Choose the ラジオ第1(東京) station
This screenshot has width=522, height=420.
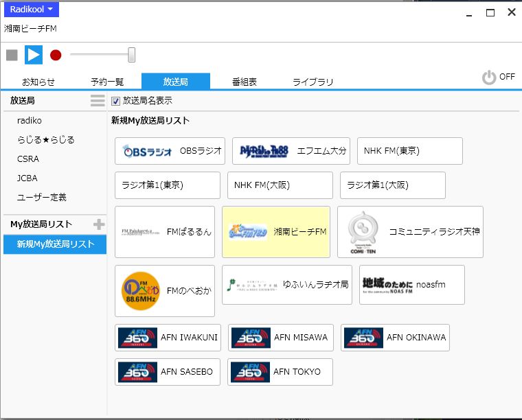point(168,185)
